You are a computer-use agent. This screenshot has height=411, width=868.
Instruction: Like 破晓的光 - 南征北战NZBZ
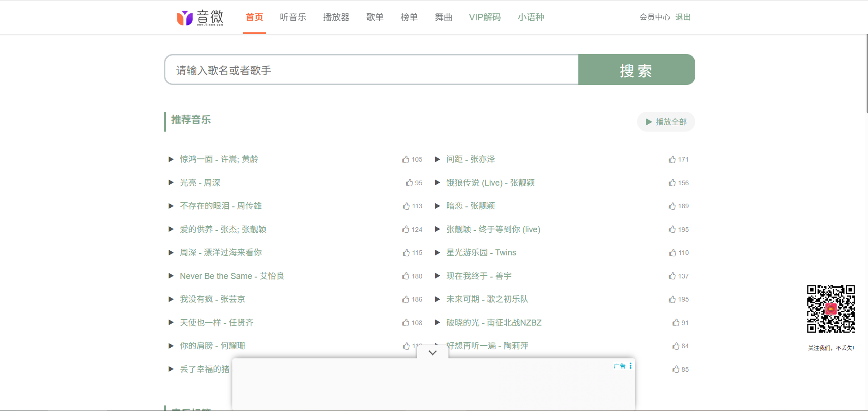pyautogui.click(x=676, y=323)
